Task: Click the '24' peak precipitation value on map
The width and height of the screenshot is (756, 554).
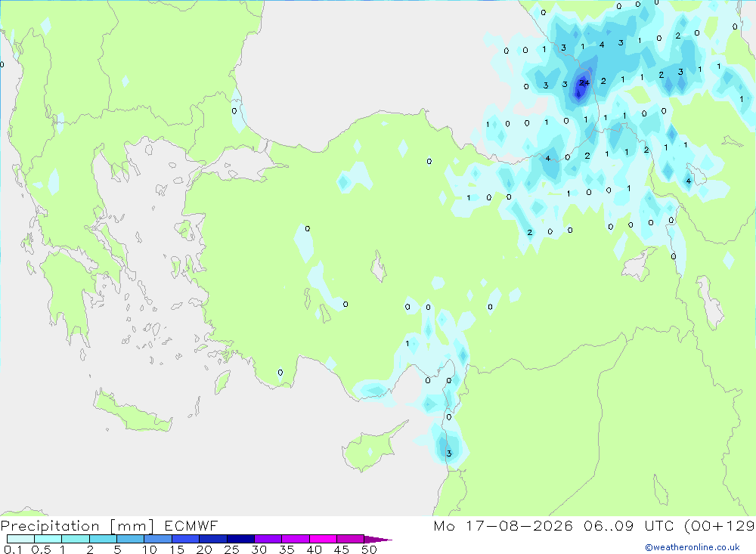Action: point(584,83)
